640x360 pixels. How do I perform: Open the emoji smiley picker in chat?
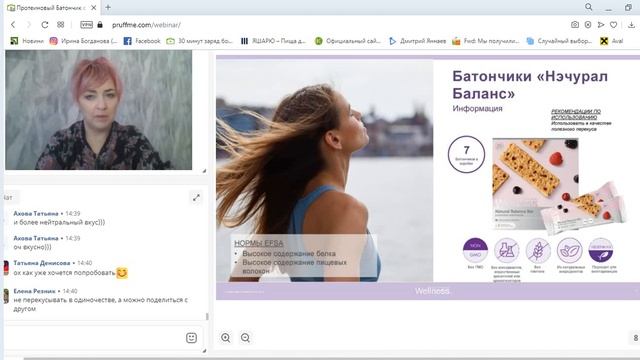[x=191, y=338]
